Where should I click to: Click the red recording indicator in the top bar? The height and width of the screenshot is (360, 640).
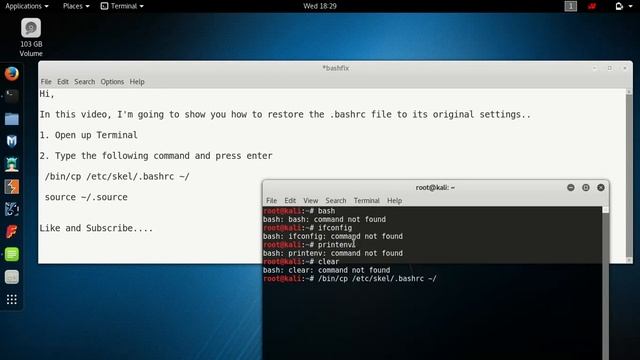[592, 6]
